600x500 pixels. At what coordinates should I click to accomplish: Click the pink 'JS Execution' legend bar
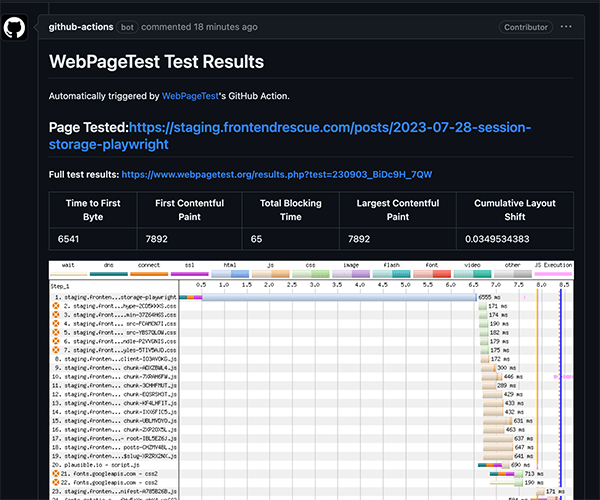553,274
